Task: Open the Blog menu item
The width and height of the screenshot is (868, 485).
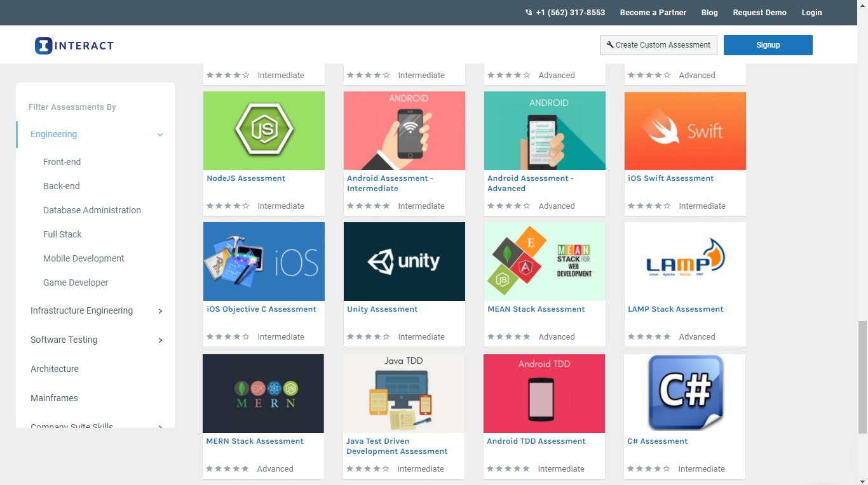Action: tap(709, 13)
